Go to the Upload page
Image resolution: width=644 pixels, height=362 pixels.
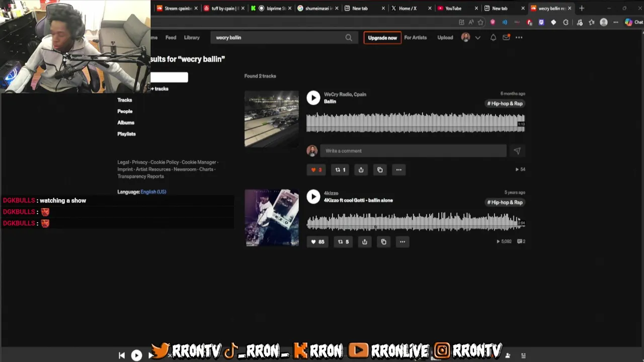[x=445, y=38]
